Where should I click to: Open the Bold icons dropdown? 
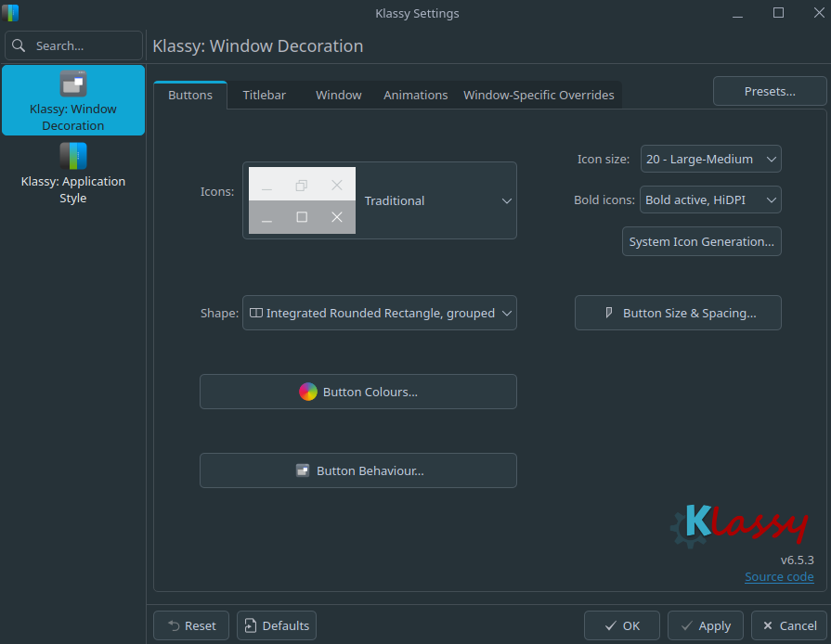pyautogui.click(x=710, y=200)
